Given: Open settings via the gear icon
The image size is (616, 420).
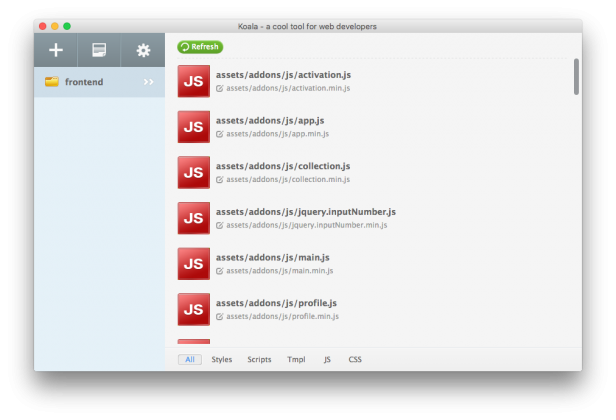Looking at the screenshot, I should (x=143, y=50).
